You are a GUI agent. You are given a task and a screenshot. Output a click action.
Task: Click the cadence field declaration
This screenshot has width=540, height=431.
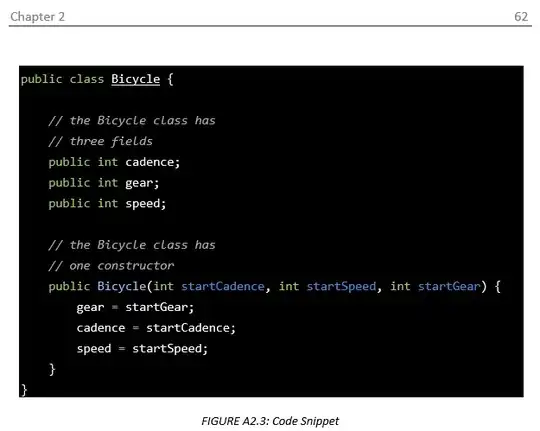114,162
